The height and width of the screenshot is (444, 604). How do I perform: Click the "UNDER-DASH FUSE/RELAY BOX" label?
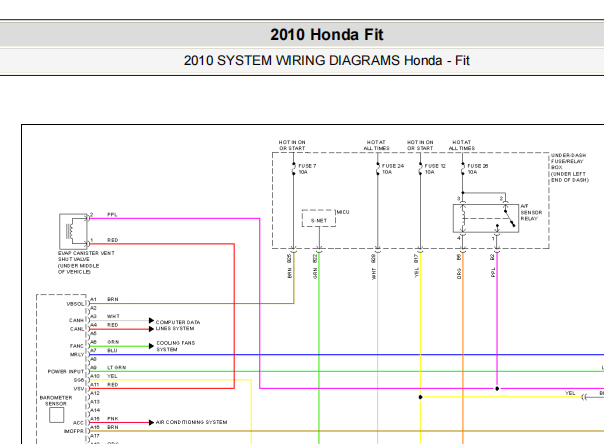[x=569, y=168]
